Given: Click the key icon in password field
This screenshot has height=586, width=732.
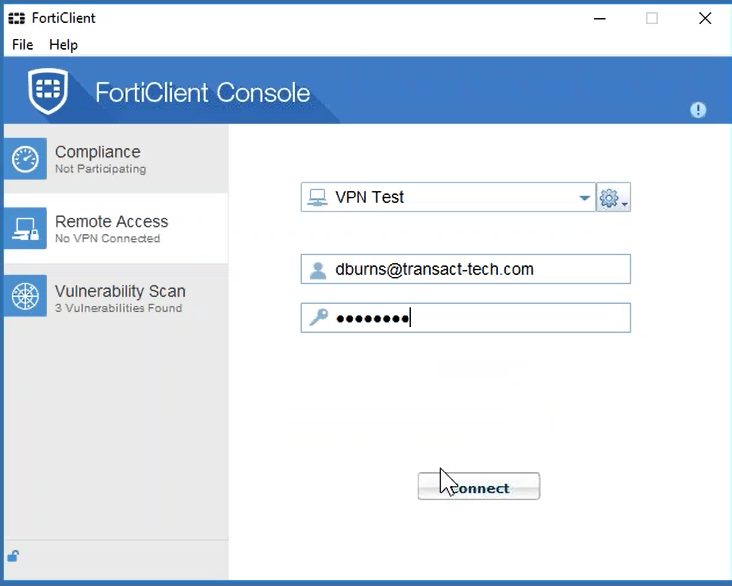Looking at the screenshot, I should point(318,318).
